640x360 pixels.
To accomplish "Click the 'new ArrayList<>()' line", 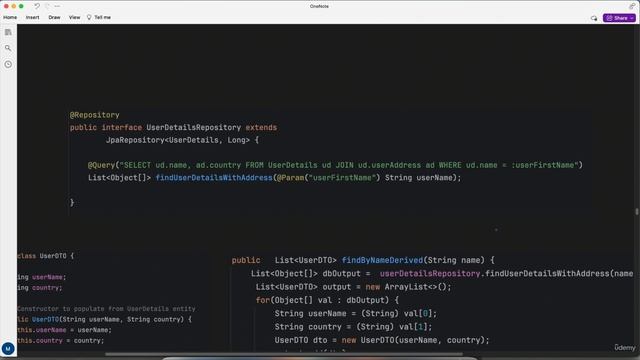I will point(353,287).
